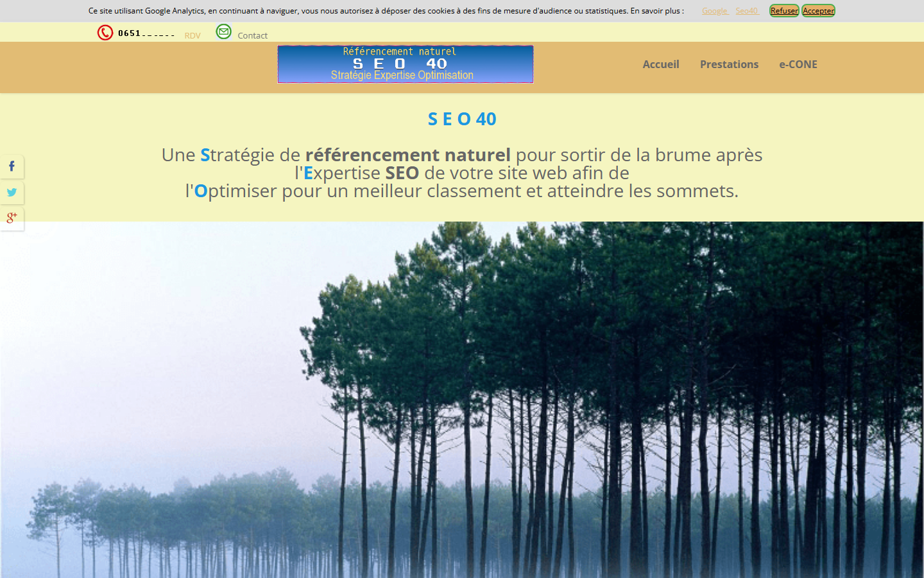Screen dimensions: 924x578
Task: Click the phone number 0651
Action: point(146,33)
